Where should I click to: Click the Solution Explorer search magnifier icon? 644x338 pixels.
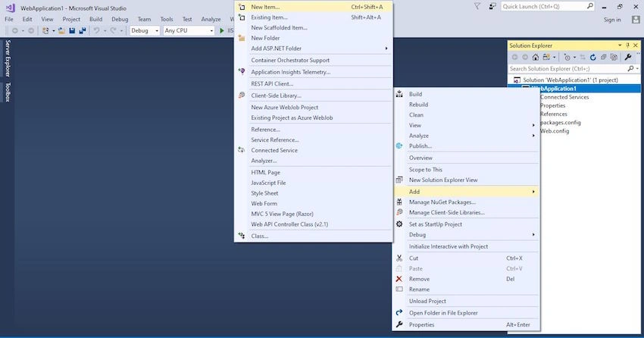point(630,69)
